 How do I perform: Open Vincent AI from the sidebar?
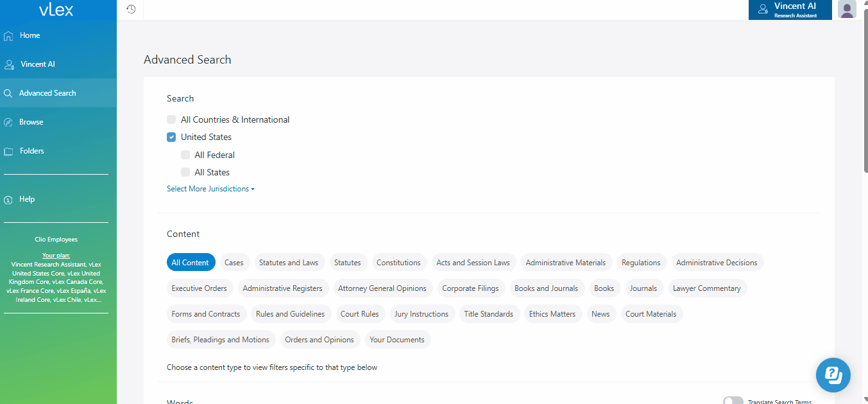point(38,64)
